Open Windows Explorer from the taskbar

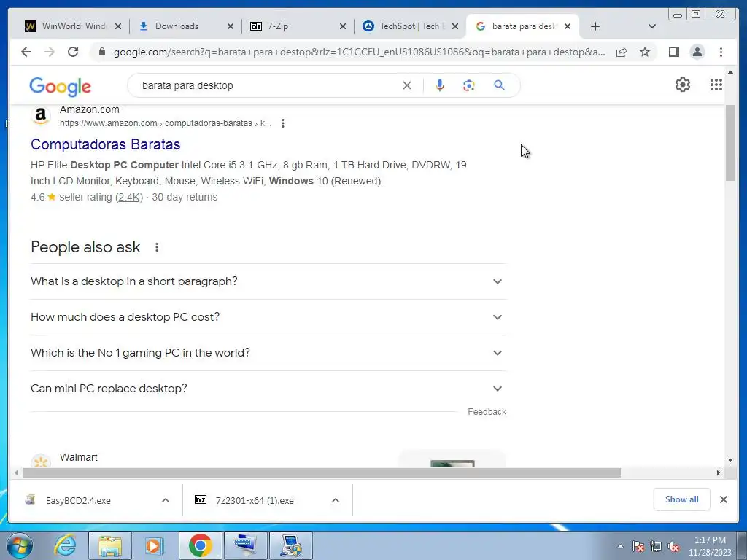110,545
